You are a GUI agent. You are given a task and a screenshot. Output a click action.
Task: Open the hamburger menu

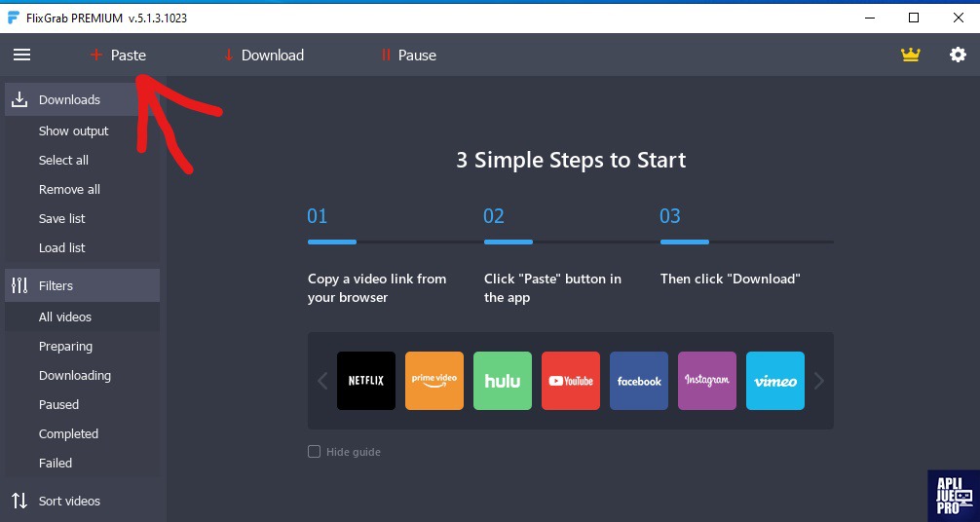tap(21, 55)
